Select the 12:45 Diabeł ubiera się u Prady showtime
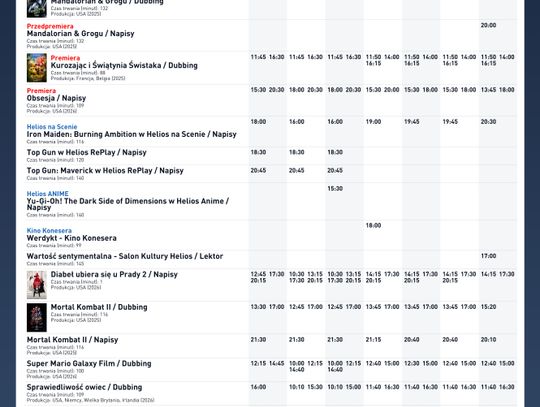This screenshot has height=407, width=540. 258,274
